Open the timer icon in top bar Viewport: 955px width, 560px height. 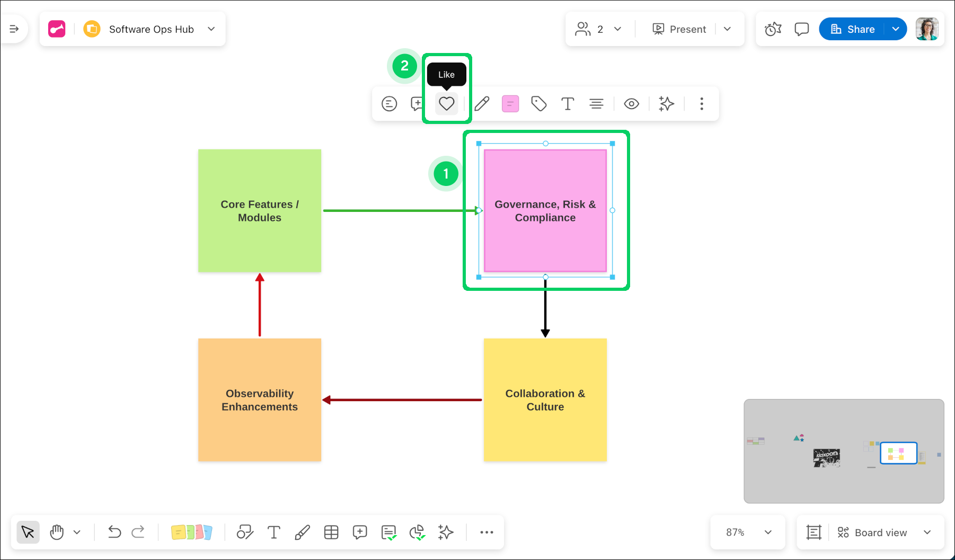773,29
